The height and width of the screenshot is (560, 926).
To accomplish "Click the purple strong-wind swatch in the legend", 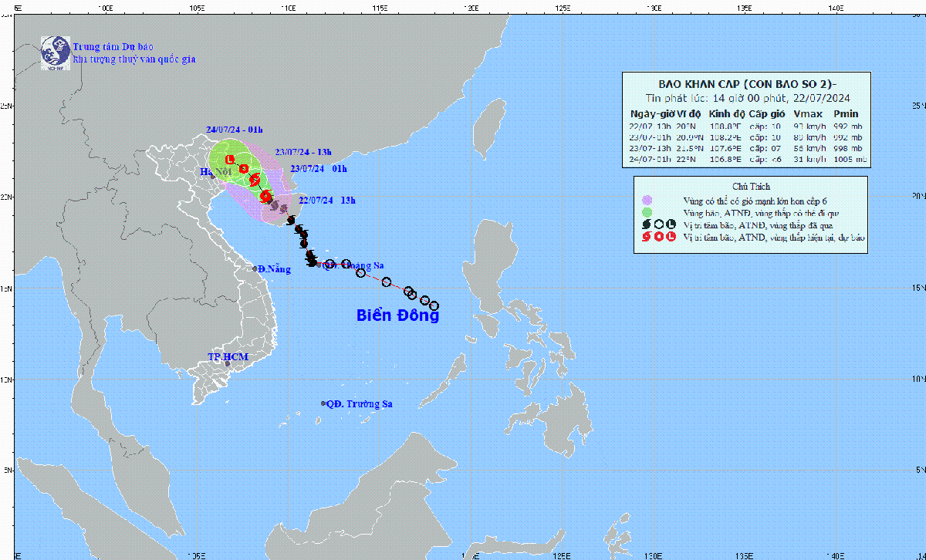I will click(x=647, y=200).
